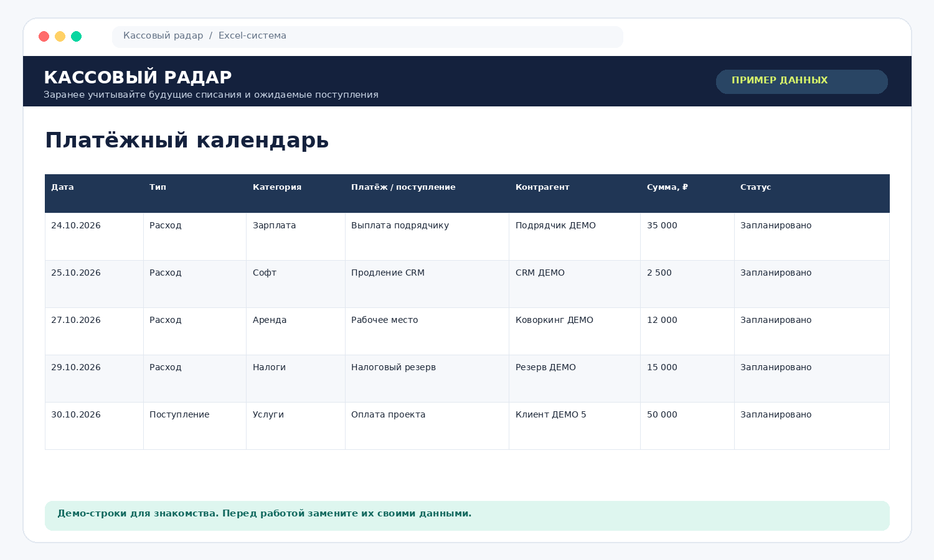Click the Оплата проекта cell
934x560 pixels.
(x=427, y=426)
